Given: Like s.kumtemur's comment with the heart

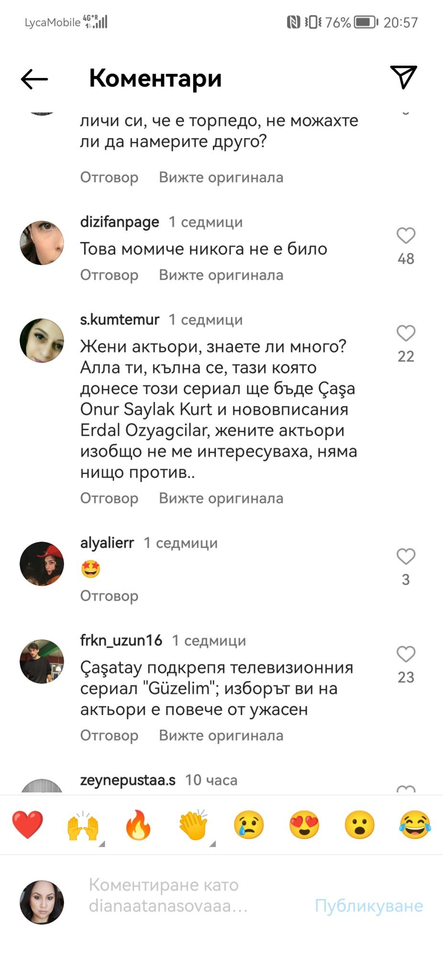Looking at the screenshot, I should 406,334.
